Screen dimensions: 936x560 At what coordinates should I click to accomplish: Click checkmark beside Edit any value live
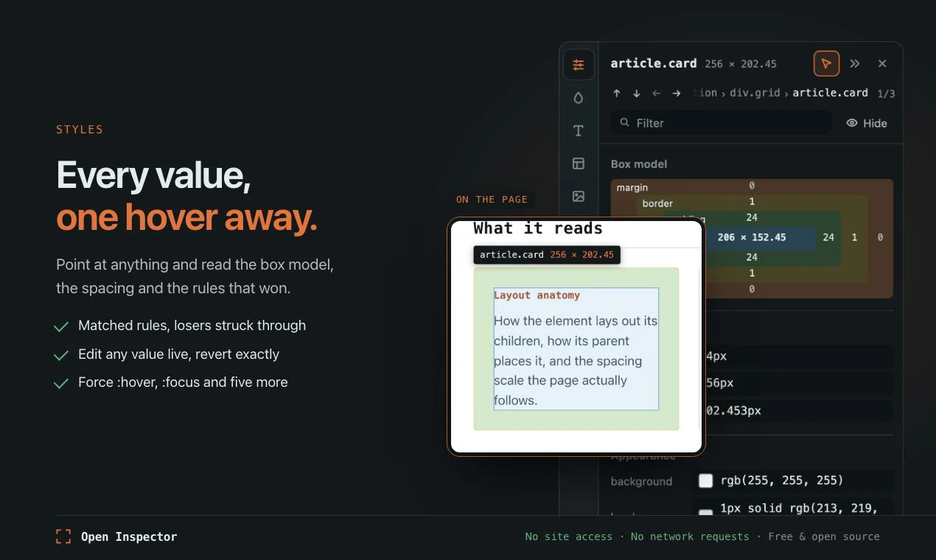[61, 355]
